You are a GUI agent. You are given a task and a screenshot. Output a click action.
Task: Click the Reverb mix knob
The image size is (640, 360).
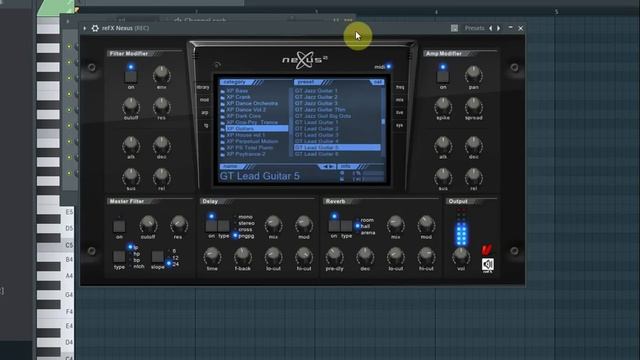396,225
